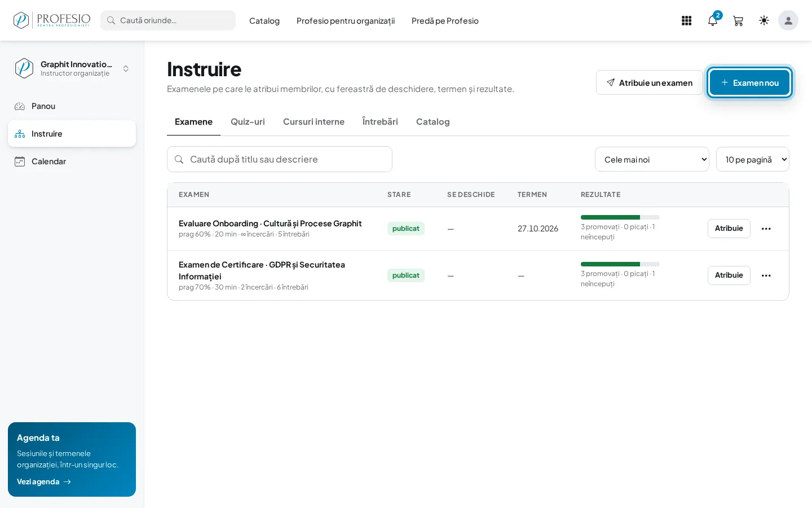Open the Cele mai noi sort dropdown
The width and height of the screenshot is (812, 508).
click(652, 159)
